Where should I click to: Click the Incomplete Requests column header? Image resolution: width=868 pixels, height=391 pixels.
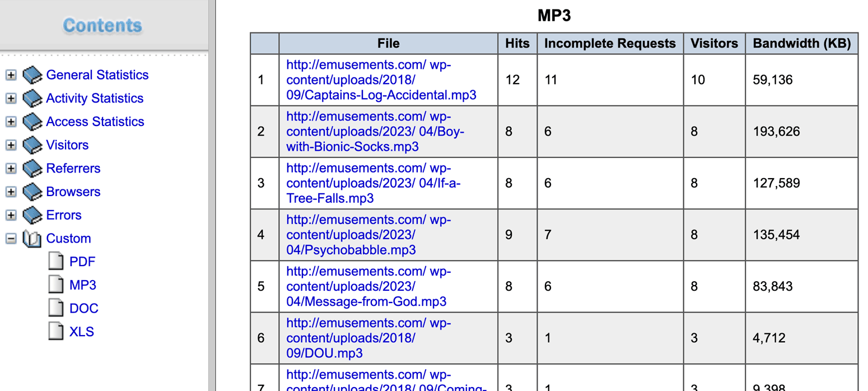[x=610, y=43]
